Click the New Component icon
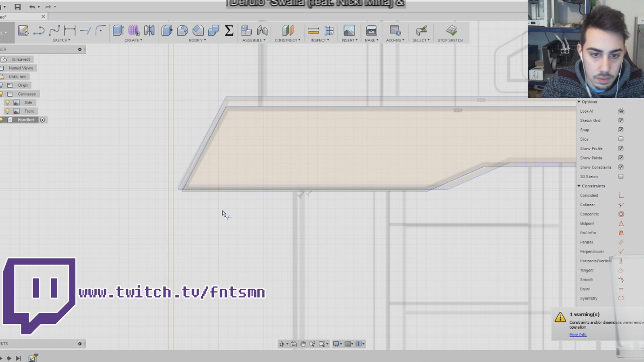The width and height of the screenshot is (644, 362). pyautogui.click(x=246, y=31)
